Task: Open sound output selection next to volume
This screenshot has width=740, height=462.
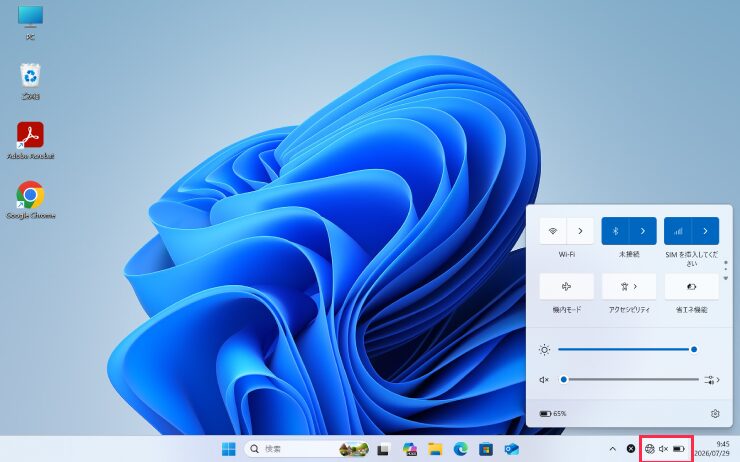Action: [x=712, y=379]
